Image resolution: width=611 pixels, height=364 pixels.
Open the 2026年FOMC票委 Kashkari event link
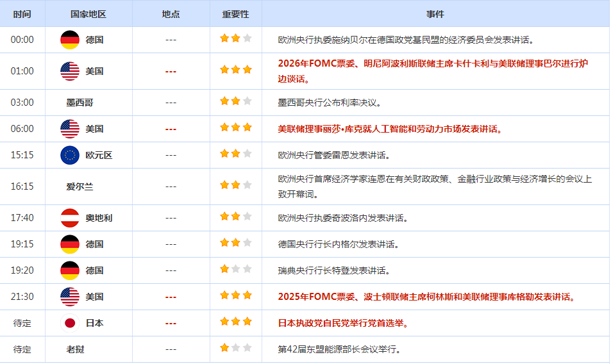click(x=433, y=64)
